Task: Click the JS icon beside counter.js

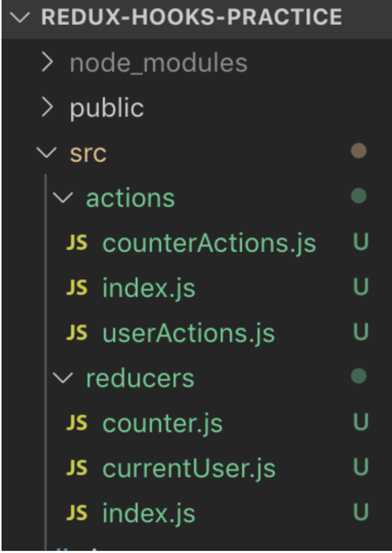Action: pyautogui.click(x=76, y=423)
